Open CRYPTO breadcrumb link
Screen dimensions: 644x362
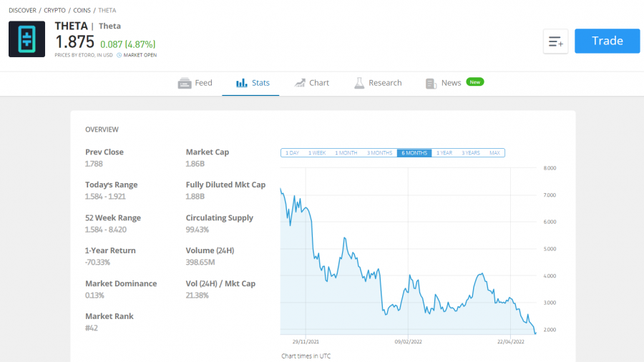pyautogui.click(x=54, y=10)
